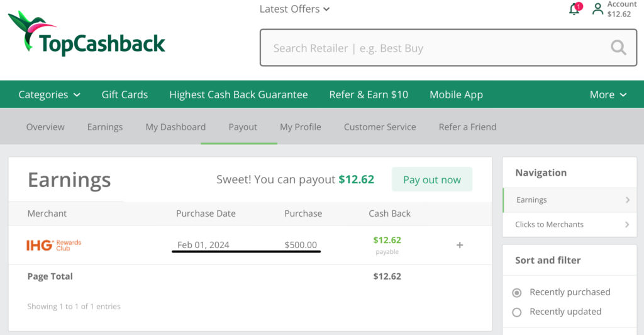The width and height of the screenshot is (644, 335).
Task: Open the More dropdown menu
Action: pyautogui.click(x=608, y=94)
